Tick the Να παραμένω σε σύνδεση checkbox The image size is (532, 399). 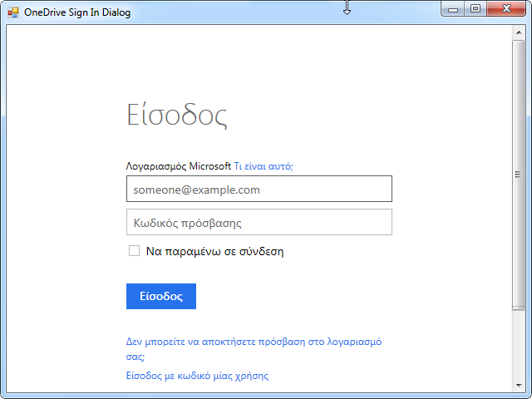pos(134,251)
